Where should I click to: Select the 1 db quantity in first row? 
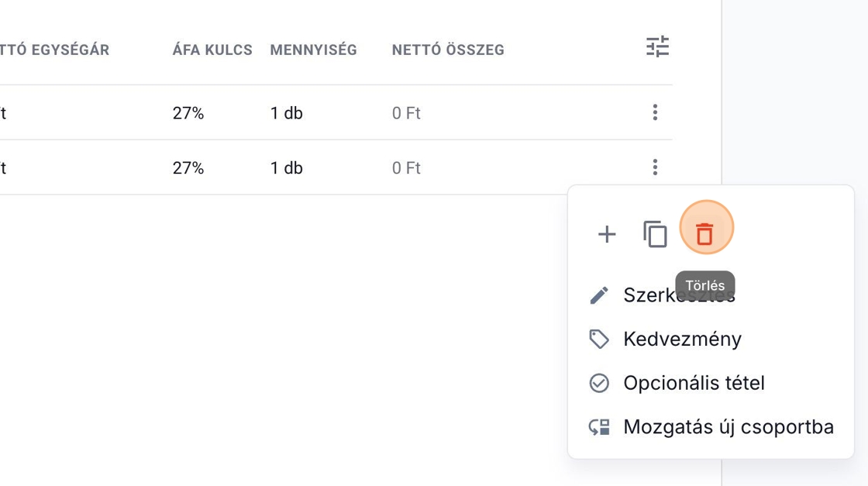[x=286, y=114]
